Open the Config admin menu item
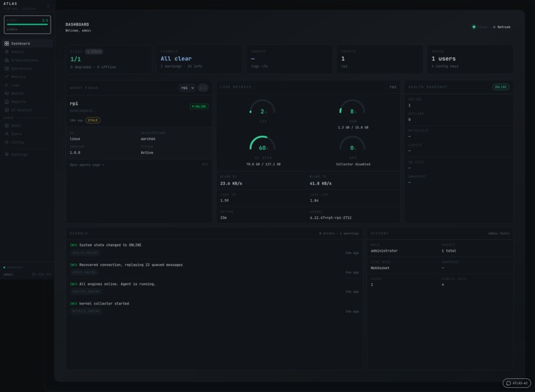The width and height of the screenshot is (535, 392). click(27, 142)
